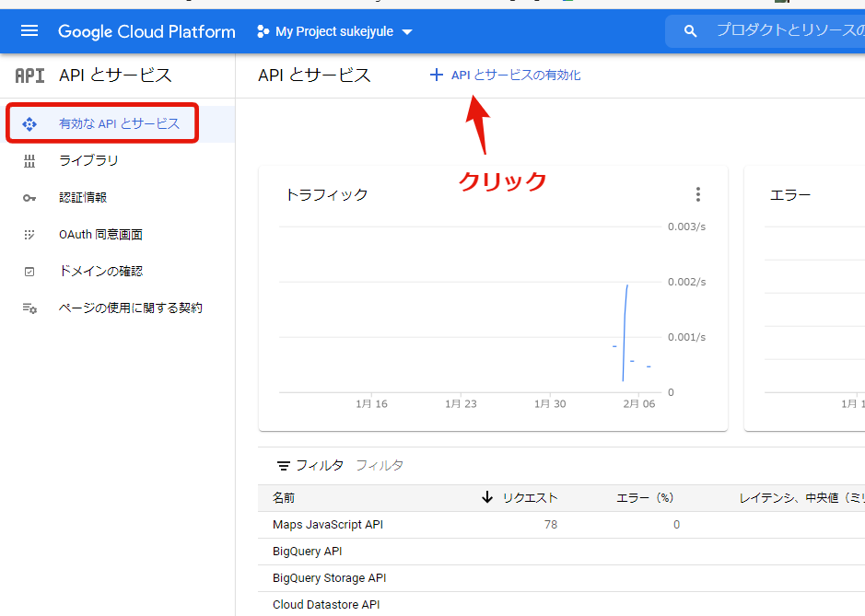Click the error percent 0 cell

click(676, 525)
